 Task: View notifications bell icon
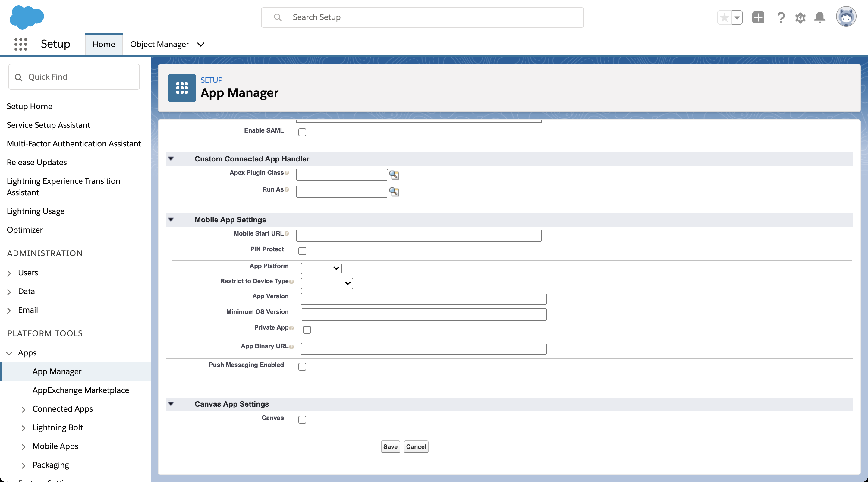pyautogui.click(x=819, y=17)
